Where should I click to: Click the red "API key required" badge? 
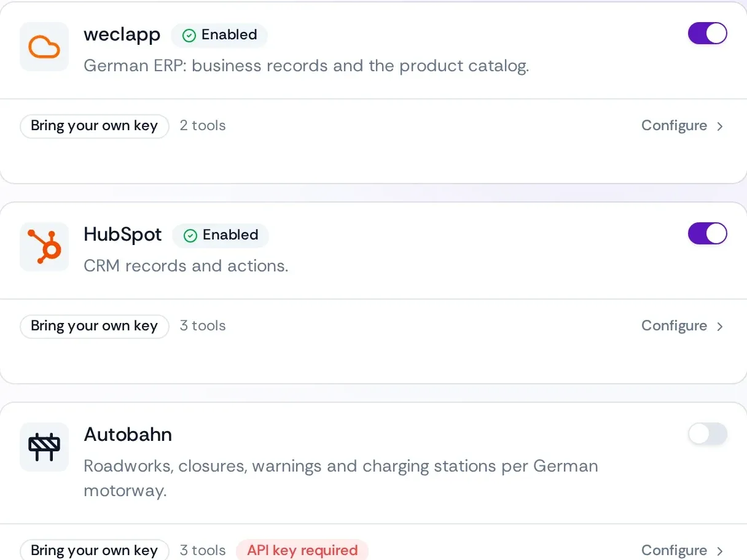302,550
